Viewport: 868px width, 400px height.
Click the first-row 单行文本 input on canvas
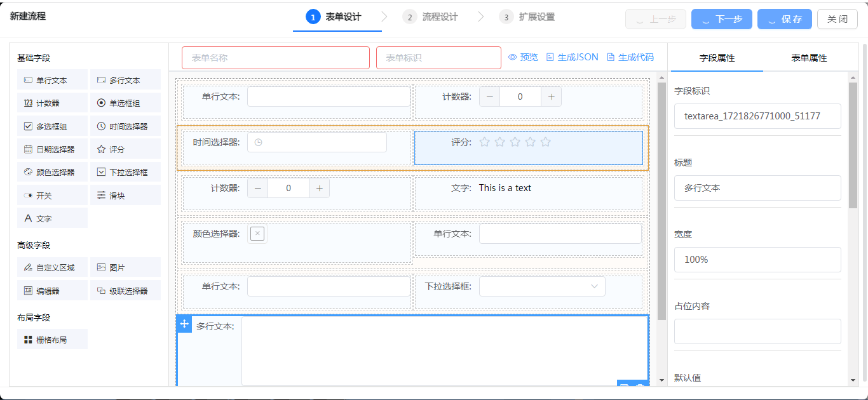click(x=329, y=97)
